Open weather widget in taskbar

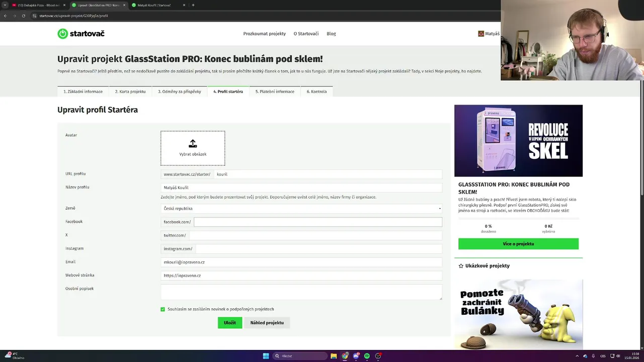[x=15, y=356]
